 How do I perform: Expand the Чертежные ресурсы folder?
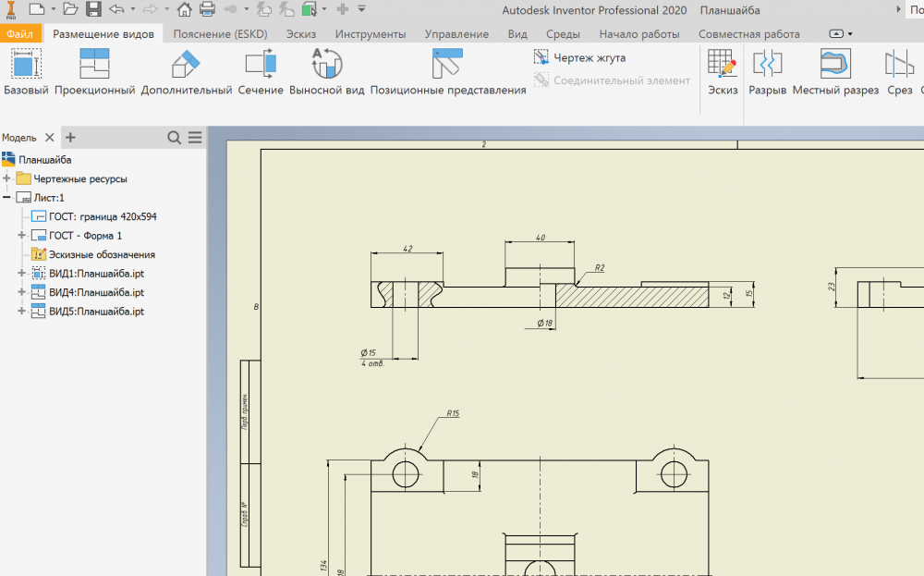[x=7, y=178]
